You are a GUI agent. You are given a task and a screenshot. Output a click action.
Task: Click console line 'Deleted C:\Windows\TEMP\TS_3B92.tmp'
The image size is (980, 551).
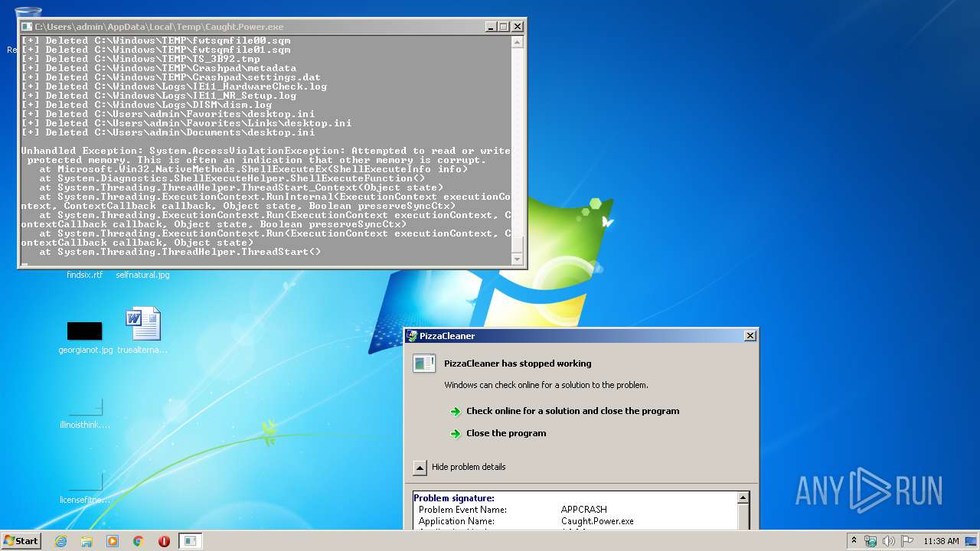(140, 59)
